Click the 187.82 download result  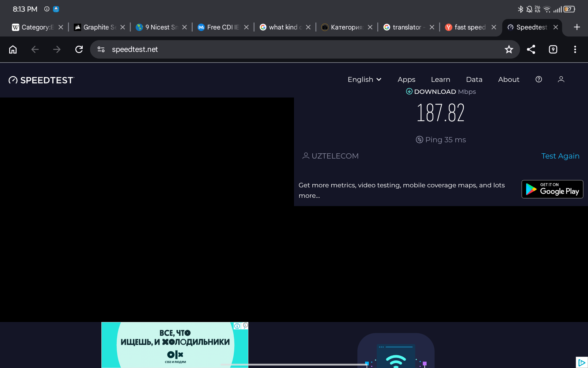coord(441,113)
